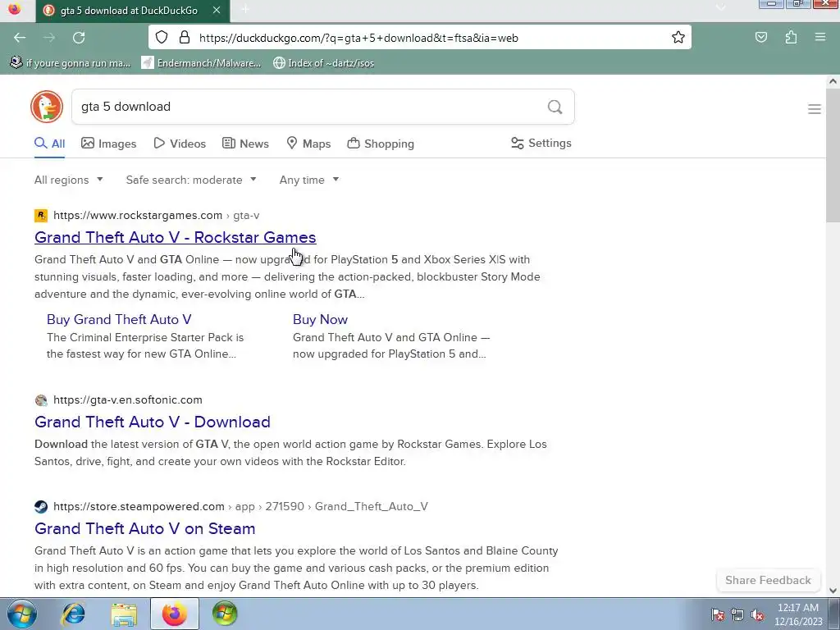Viewport: 840px width, 630px height.
Task: Click the browser address bar URL
Action: click(x=358, y=38)
